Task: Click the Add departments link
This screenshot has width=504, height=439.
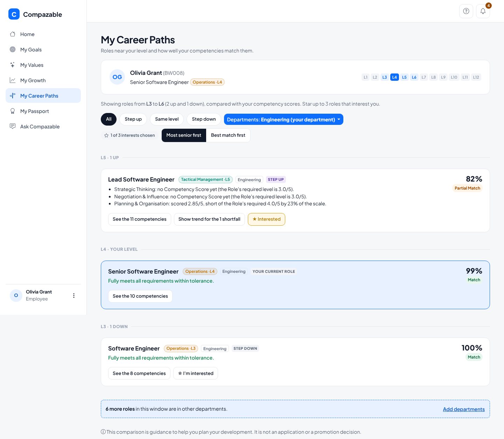Action: pos(464,409)
